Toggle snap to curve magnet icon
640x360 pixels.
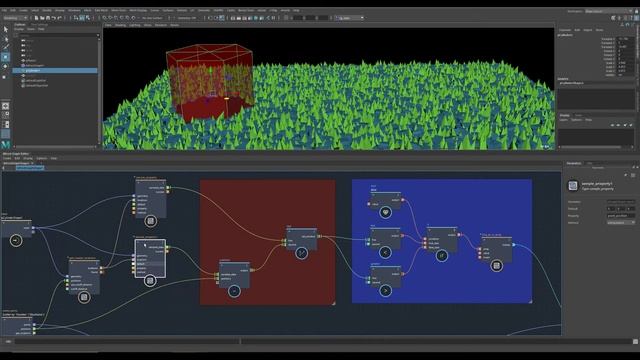click(110, 18)
